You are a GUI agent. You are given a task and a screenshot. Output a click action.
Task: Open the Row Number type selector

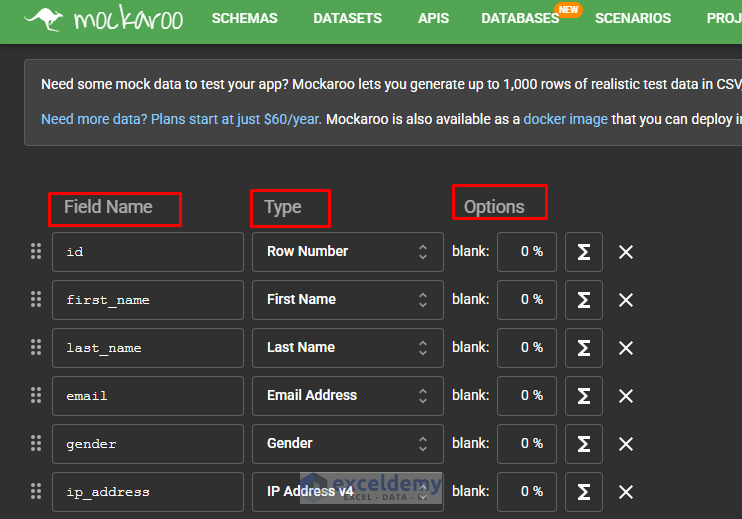348,252
